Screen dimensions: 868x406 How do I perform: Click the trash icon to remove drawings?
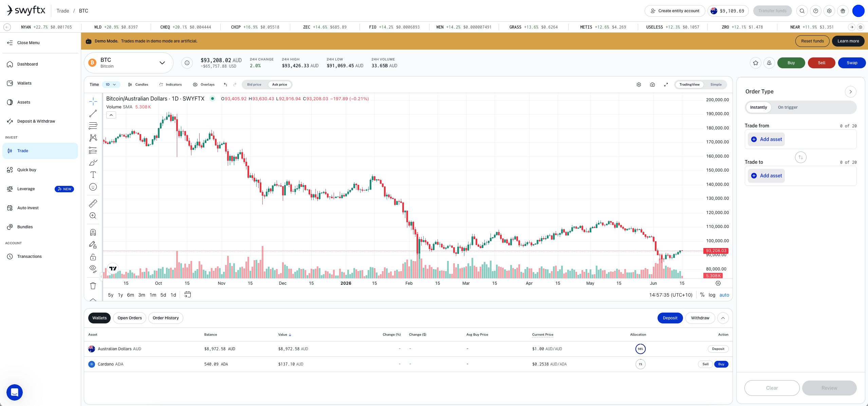(93, 286)
